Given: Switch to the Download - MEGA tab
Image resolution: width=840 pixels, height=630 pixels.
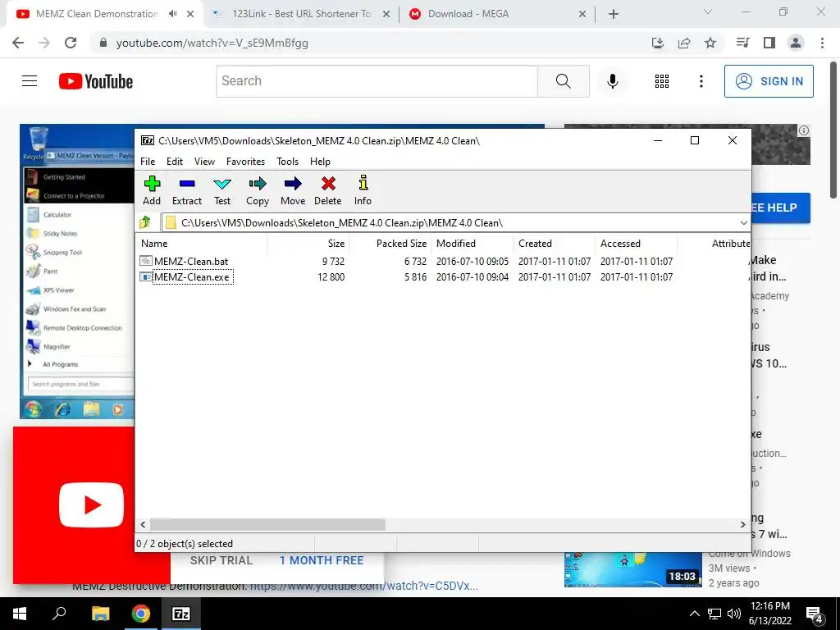Looking at the screenshot, I should coord(496,14).
